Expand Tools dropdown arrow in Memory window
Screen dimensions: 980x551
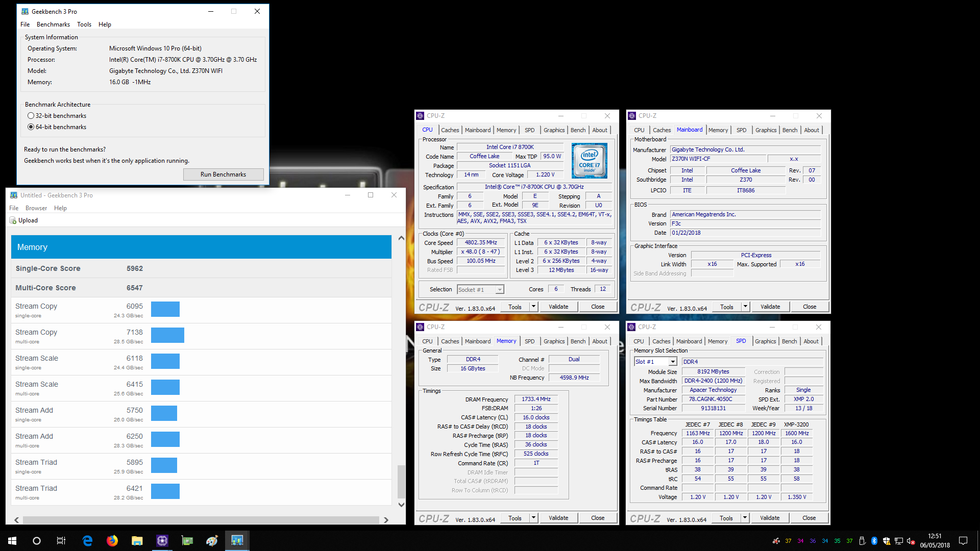tap(533, 518)
